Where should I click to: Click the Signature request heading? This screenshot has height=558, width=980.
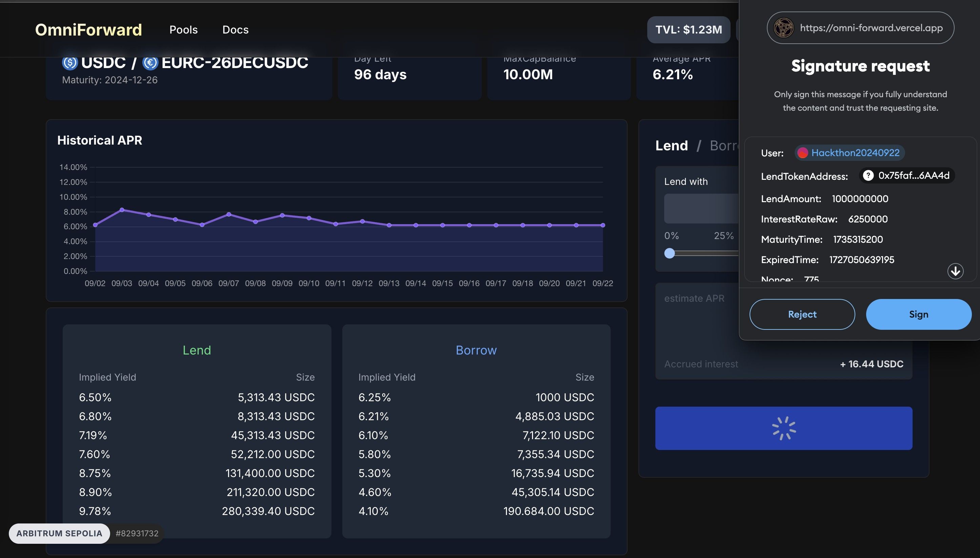(860, 66)
